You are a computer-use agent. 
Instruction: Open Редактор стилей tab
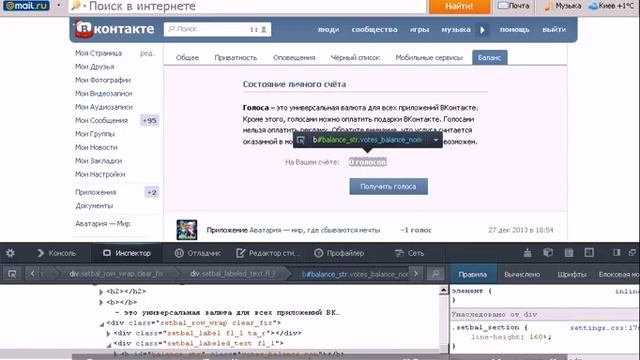tap(268, 253)
